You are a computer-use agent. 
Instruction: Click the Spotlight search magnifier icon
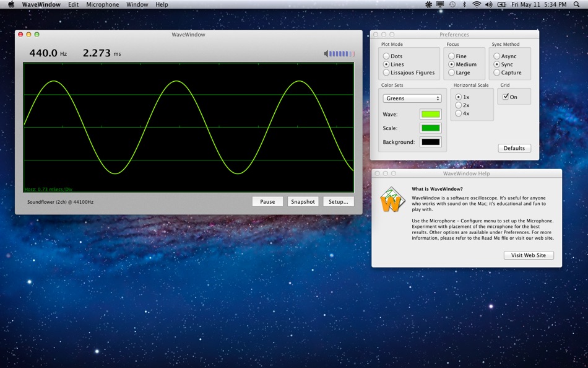click(576, 4)
